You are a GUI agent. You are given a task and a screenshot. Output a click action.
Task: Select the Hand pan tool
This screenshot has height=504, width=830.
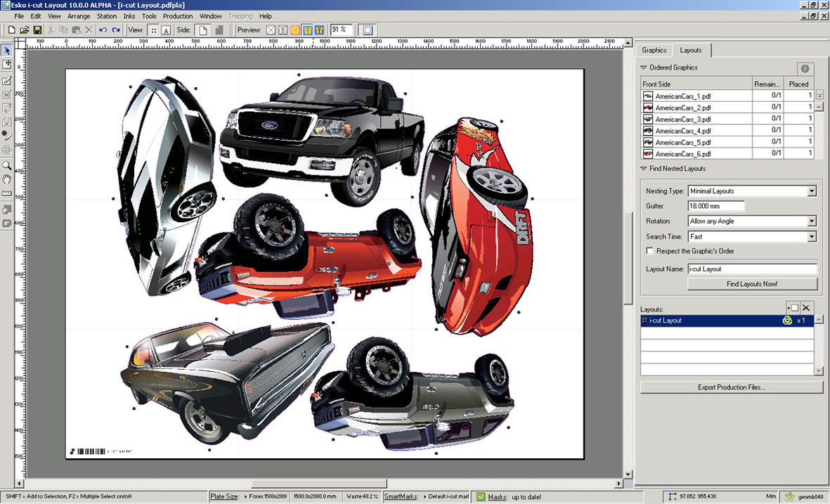[x=7, y=179]
